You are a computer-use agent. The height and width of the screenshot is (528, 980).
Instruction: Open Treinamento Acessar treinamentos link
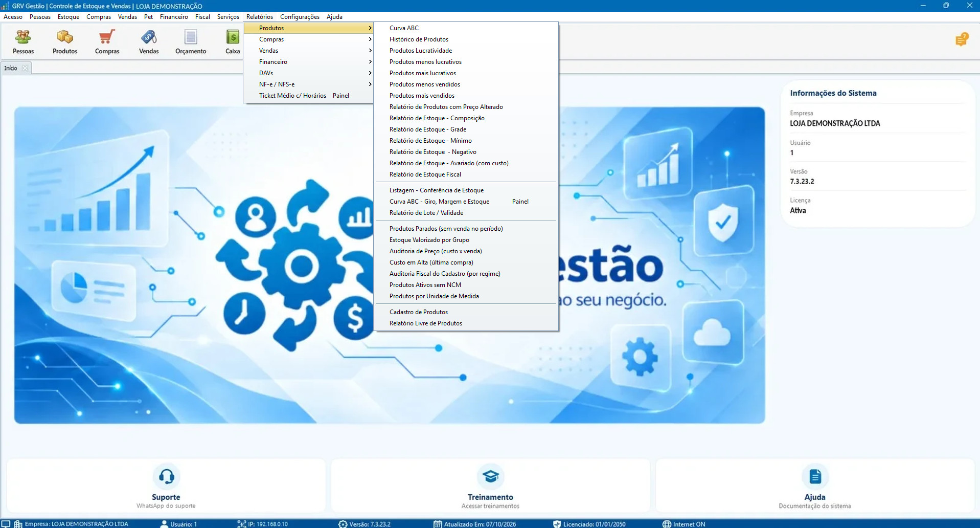pos(490,506)
